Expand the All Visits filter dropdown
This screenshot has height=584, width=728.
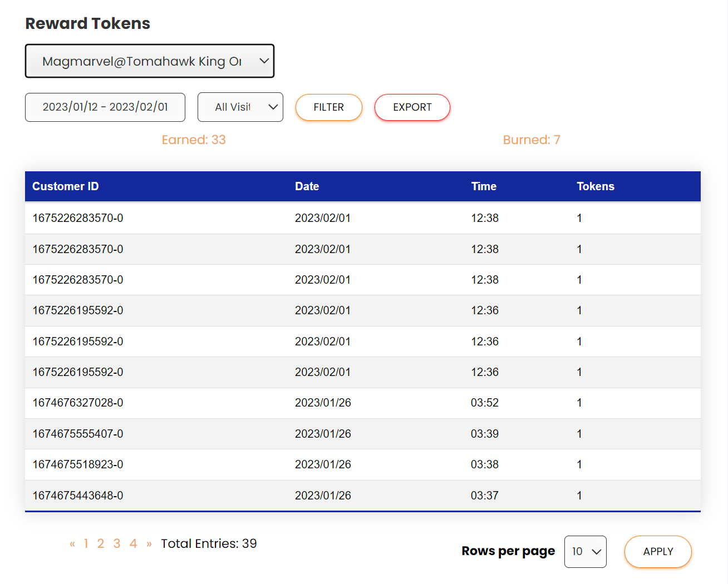click(240, 107)
